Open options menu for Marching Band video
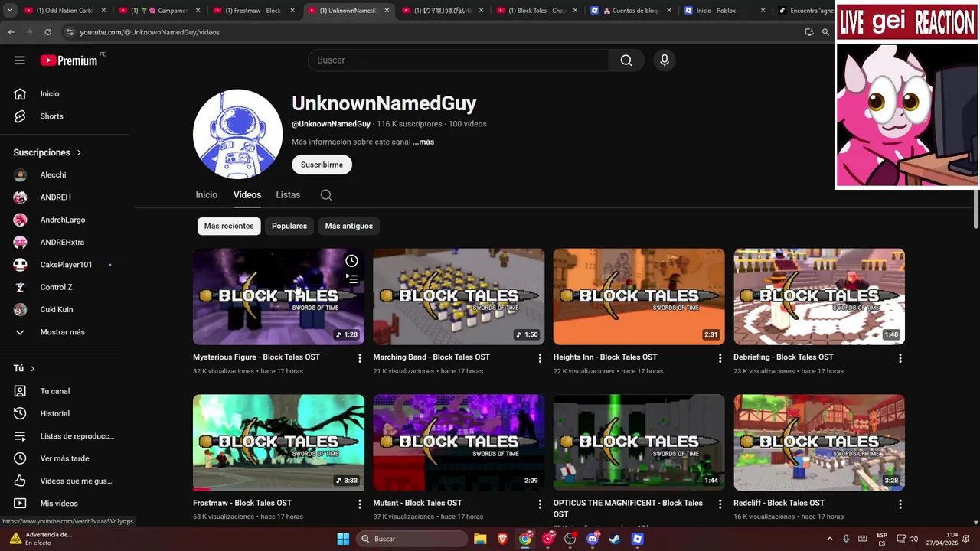Viewport: 980px width, 551px height. [x=540, y=358]
